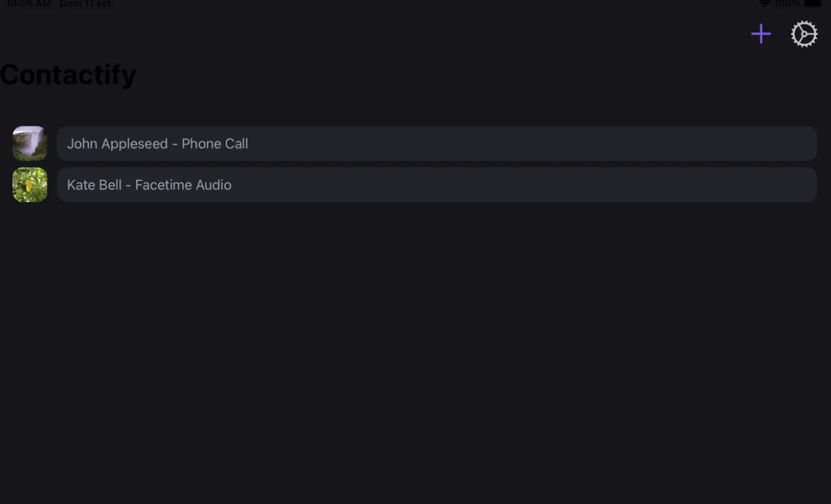The width and height of the screenshot is (831, 504).
Task: Open settings with the gear icon
Action: click(804, 34)
